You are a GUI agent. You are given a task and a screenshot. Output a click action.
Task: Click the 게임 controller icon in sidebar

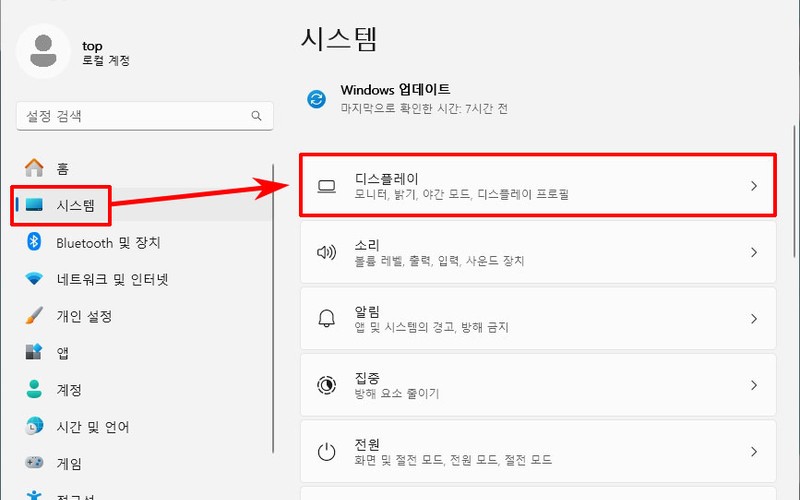(34, 462)
